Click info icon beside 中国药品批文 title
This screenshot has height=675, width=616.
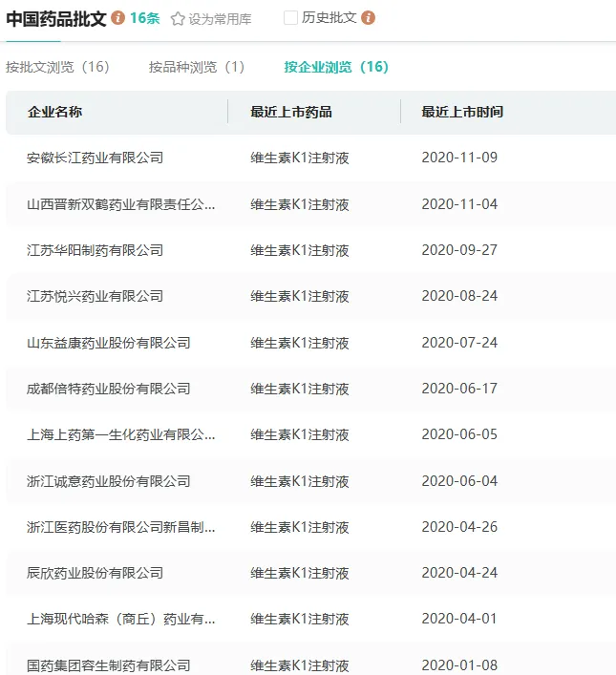click(x=118, y=18)
